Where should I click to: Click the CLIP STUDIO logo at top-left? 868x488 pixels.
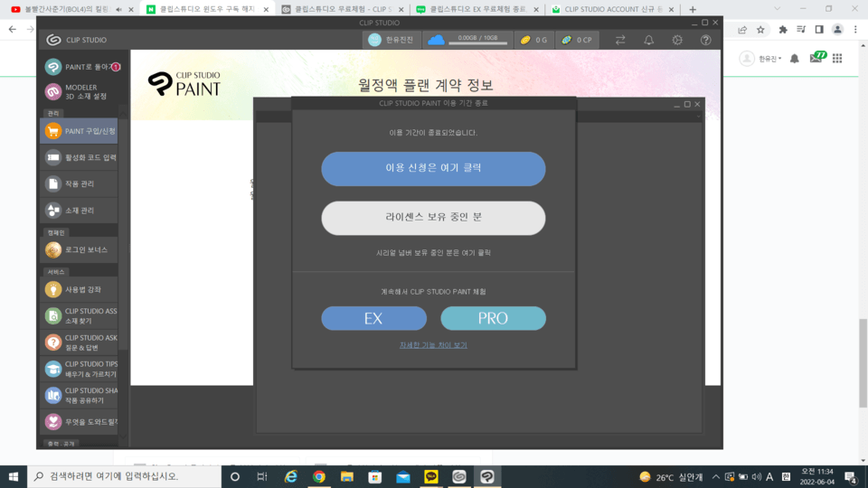[x=53, y=40]
